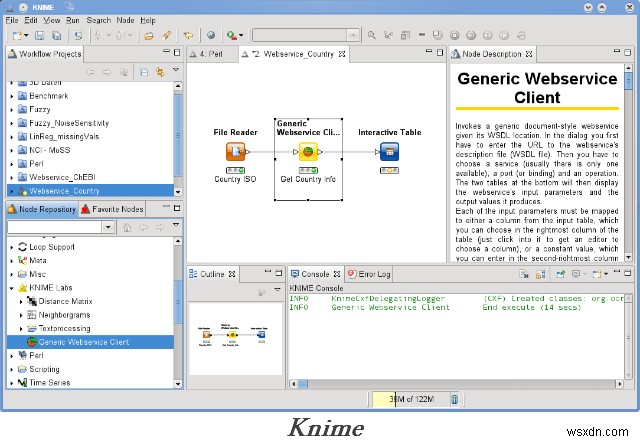Click the Clear Console icon
The image size is (640, 442).
click(524, 274)
